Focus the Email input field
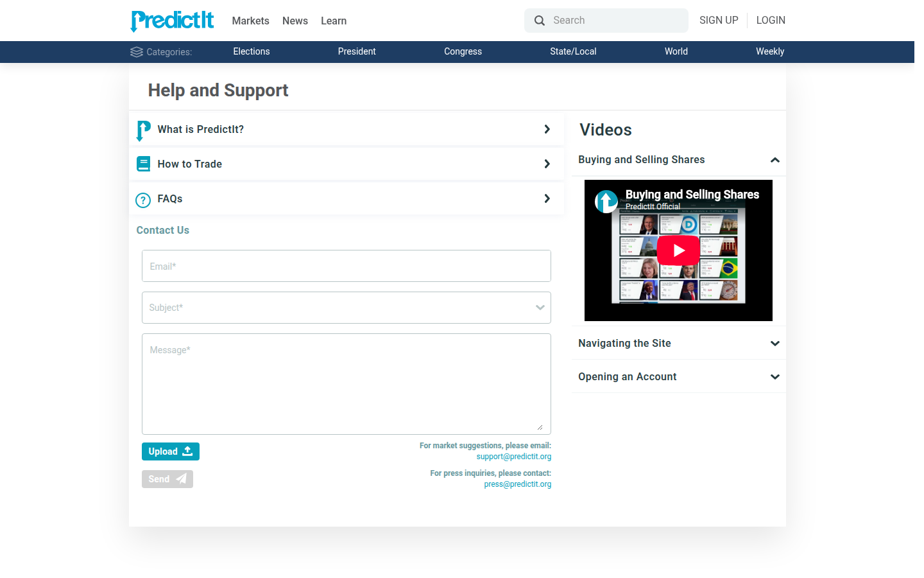Viewport: 924px width, 578px height. pyautogui.click(x=346, y=266)
